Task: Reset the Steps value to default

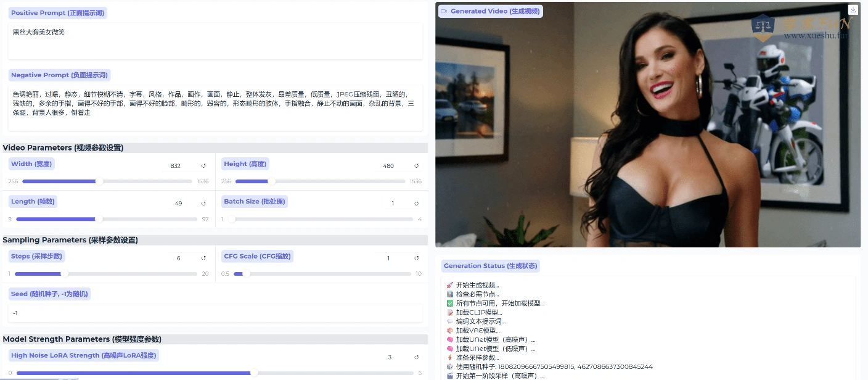Action: point(203,258)
